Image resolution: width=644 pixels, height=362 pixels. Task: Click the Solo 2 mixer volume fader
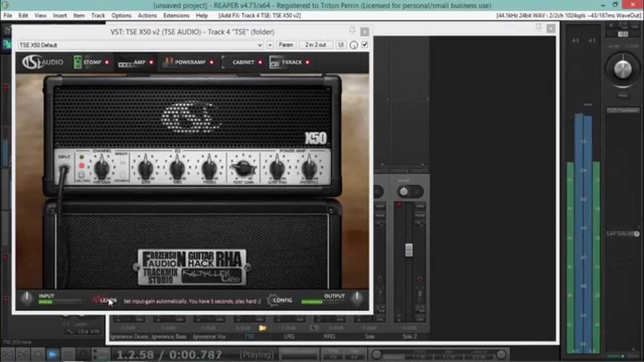(x=409, y=250)
